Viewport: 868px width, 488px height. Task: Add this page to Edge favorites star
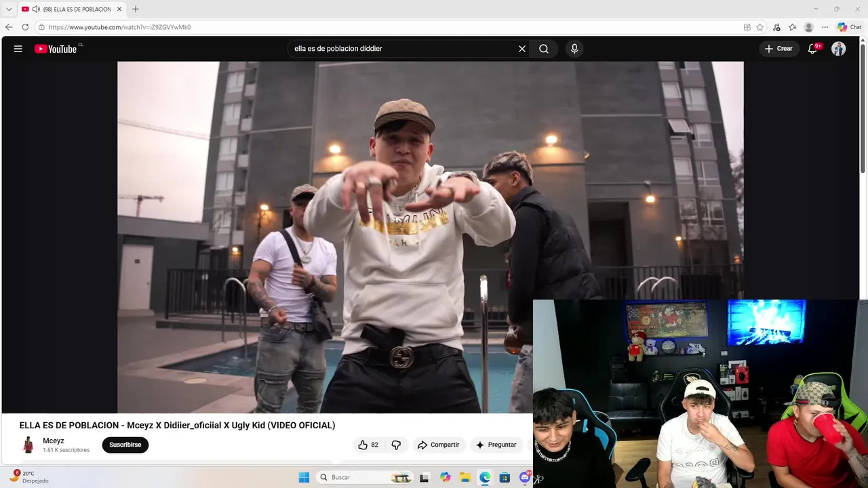(x=760, y=27)
